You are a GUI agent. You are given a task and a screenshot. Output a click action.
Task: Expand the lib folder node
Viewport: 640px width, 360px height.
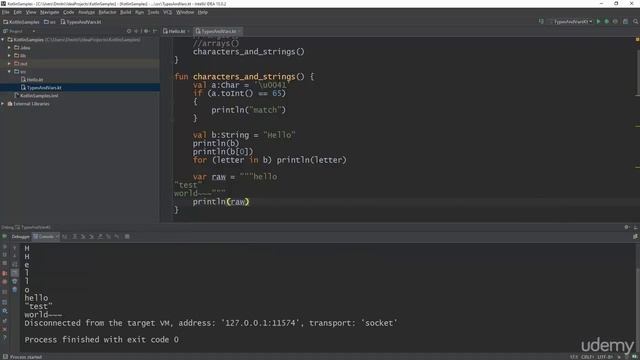coord(9,56)
